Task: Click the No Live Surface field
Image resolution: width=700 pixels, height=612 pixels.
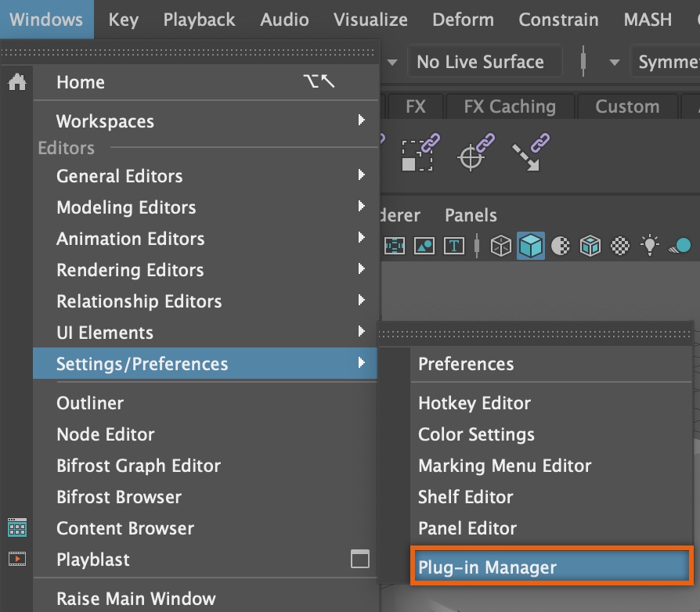Action: (x=484, y=63)
